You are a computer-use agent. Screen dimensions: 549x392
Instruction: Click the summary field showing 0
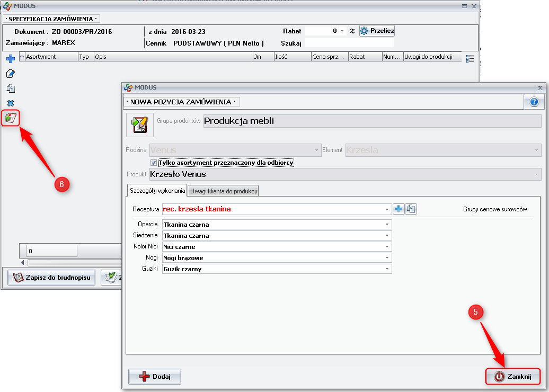point(52,251)
